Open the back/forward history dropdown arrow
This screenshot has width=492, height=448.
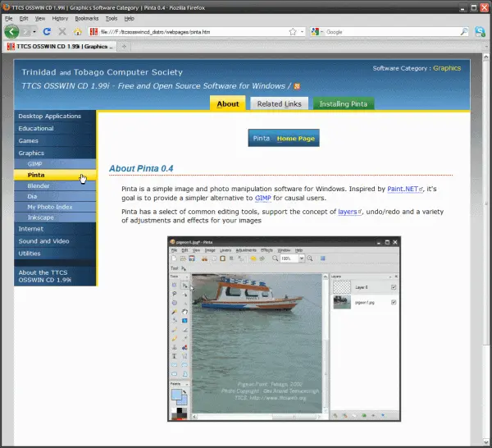(34, 32)
